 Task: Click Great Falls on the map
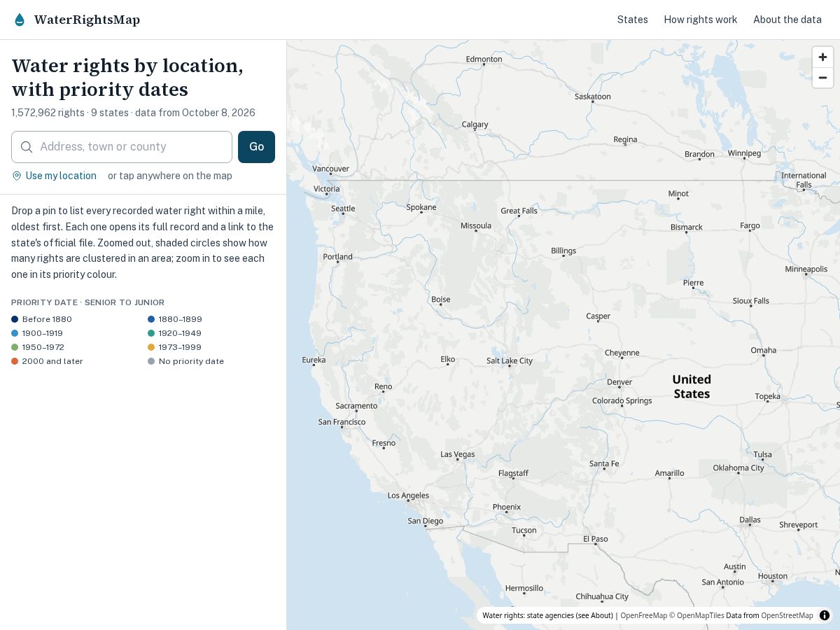tap(519, 211)
